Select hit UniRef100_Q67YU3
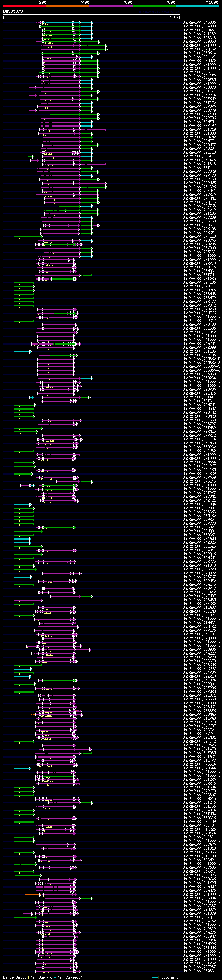 click(199, 114)
